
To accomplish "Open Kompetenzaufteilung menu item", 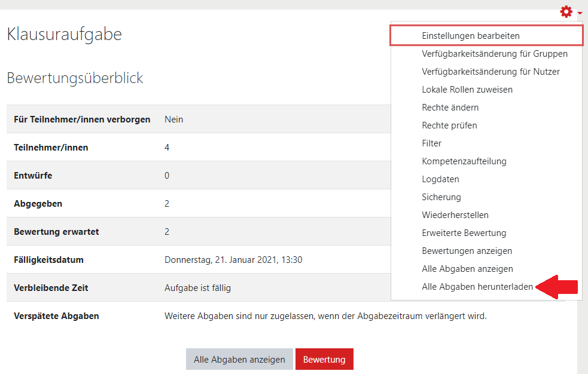I will [487, 161].
